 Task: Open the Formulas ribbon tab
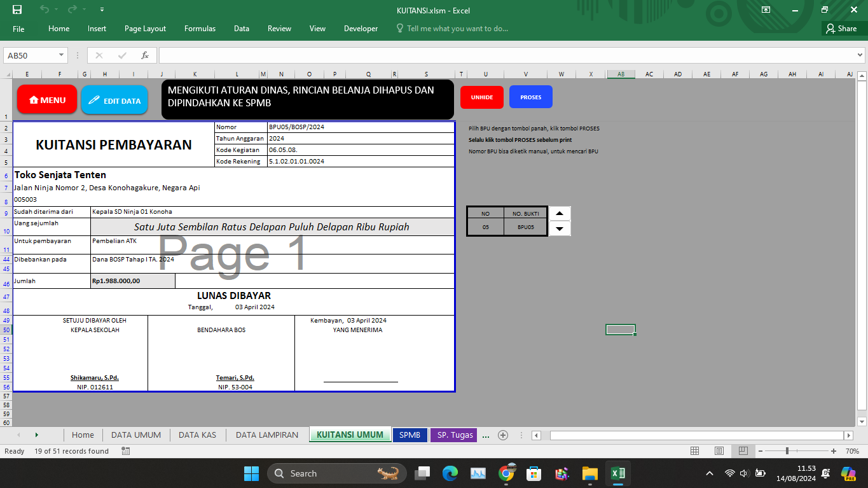click(200, 29)
